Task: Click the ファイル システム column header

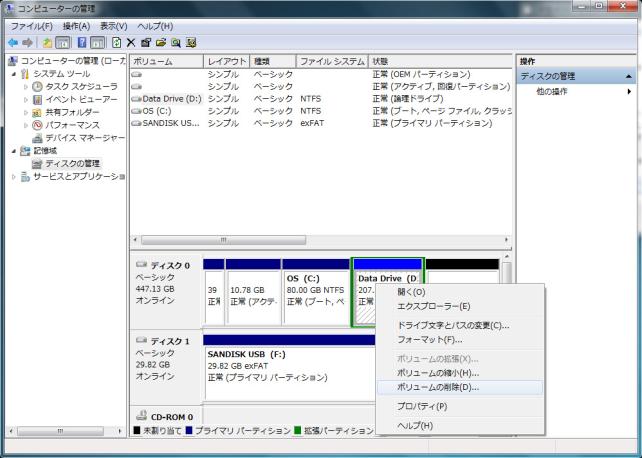Action: pos(331,61)
